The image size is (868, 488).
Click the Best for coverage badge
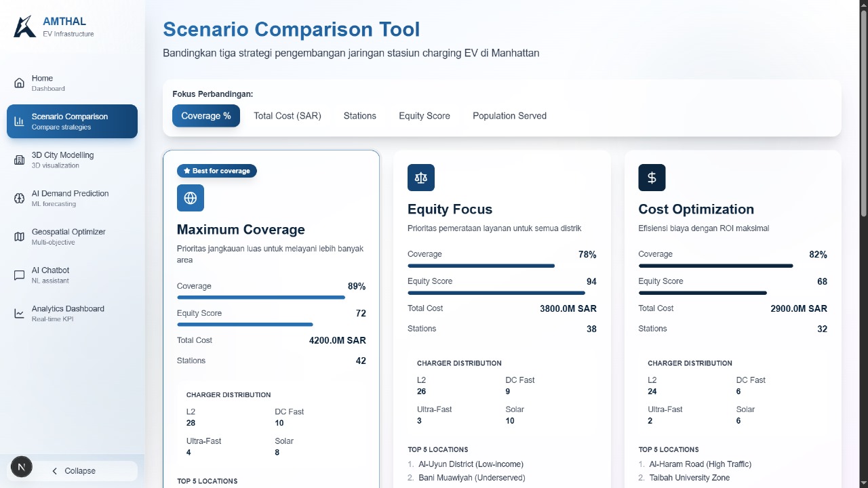pyautogui.click(x=217, y=171)
